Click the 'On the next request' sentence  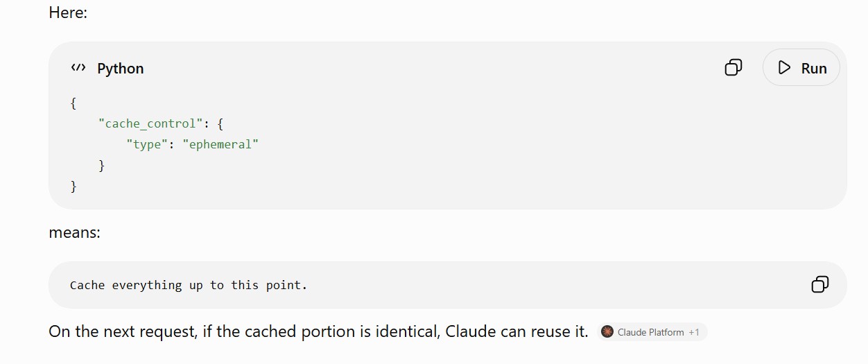click(x=318, y=331)
